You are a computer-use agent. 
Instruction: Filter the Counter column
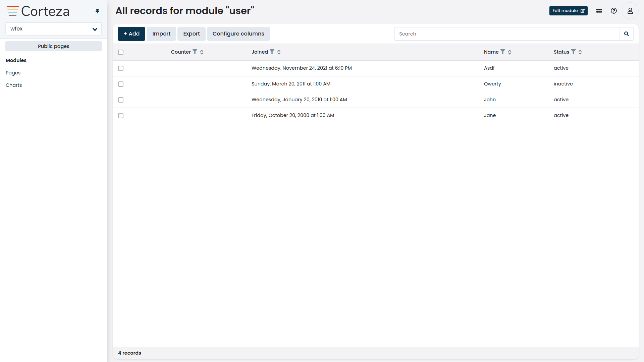click(x=195, y=52)
